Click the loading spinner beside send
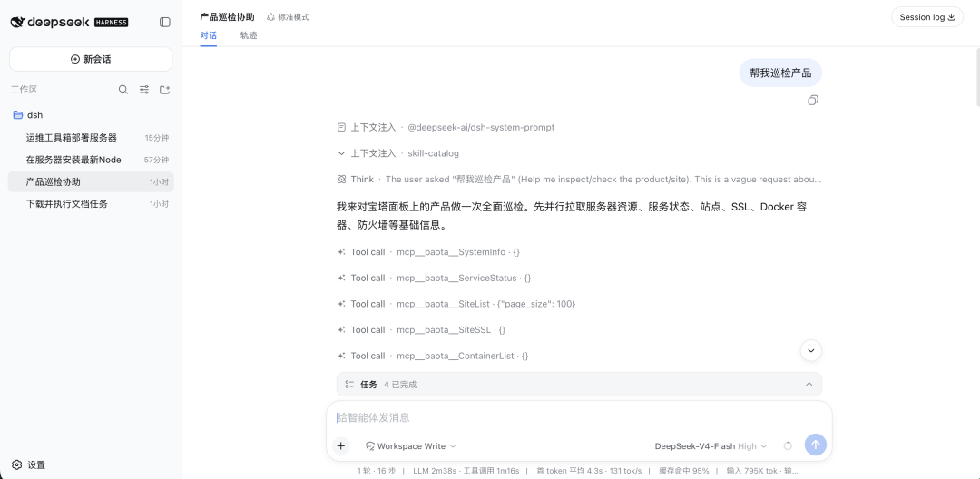Image resolution: width=980 pixels, height=479 pixels. click(x=788, y=446)
